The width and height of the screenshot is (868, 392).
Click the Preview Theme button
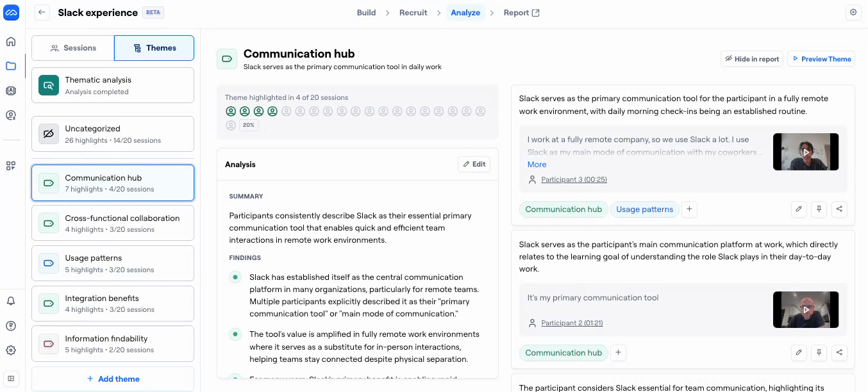tap(821, 59)
